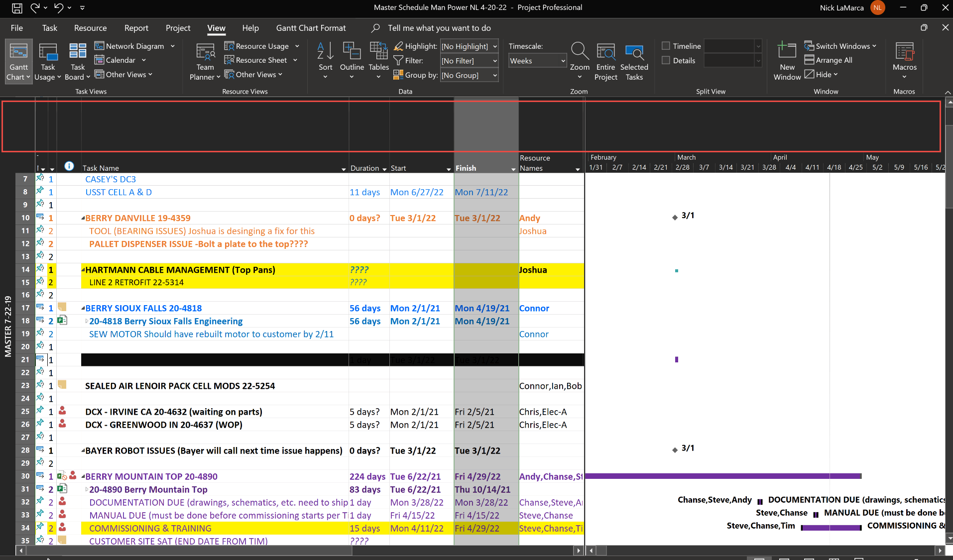Expand 20-4890 Berry Mountain Top subproject
This screenshot has width=953, height=560.
point(87,490)
